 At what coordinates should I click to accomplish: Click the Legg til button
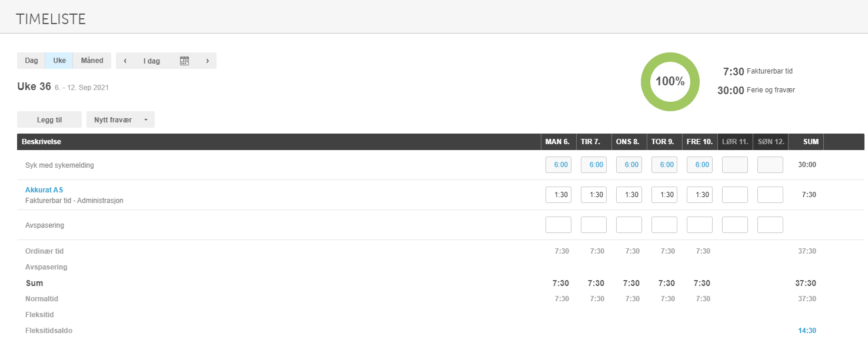(49, 119)
